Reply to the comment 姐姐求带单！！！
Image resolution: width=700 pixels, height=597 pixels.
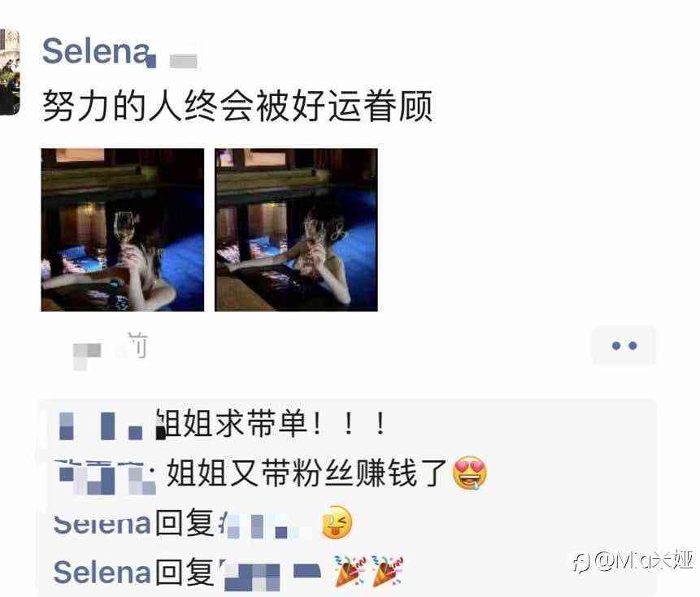pos(269,423)
